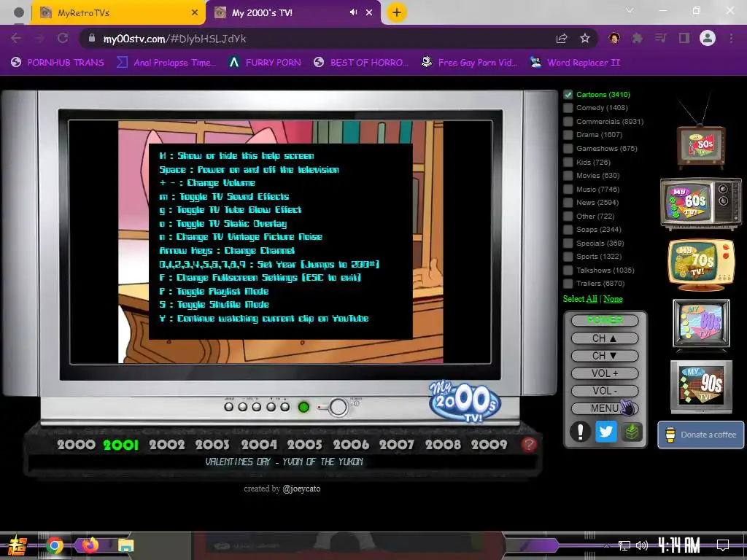This screenshot has width=747, height=560.
Task: Select year 2009
Action: coord(489,445)
